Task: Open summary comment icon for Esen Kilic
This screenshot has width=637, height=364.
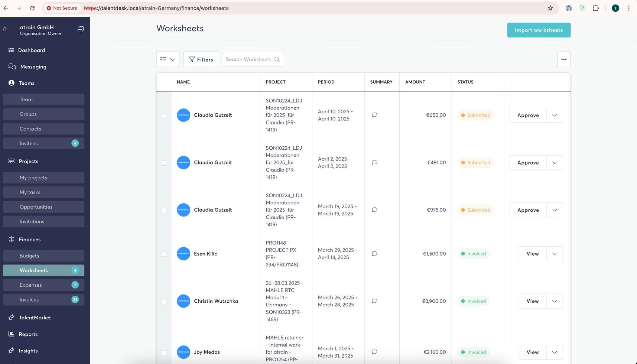Action: point(374,254)
